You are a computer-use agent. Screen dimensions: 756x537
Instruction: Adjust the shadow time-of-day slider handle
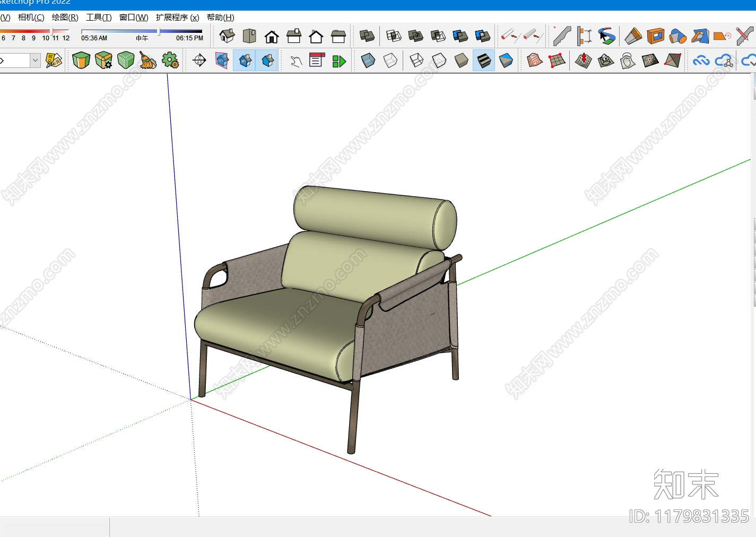click(x=159, y=32)
